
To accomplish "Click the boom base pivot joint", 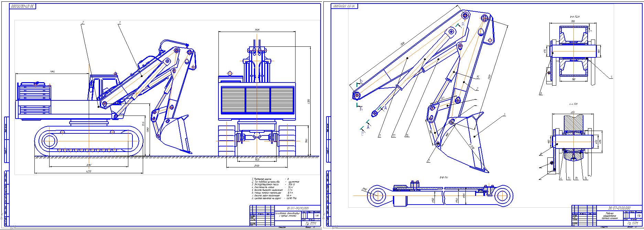I will [x=356, y=95].
